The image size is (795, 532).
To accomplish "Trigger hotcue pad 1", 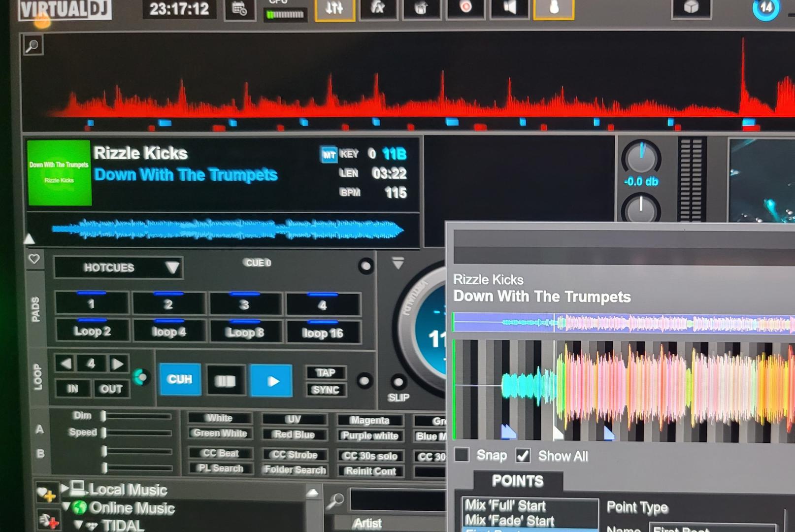I will tap(92, 303).
